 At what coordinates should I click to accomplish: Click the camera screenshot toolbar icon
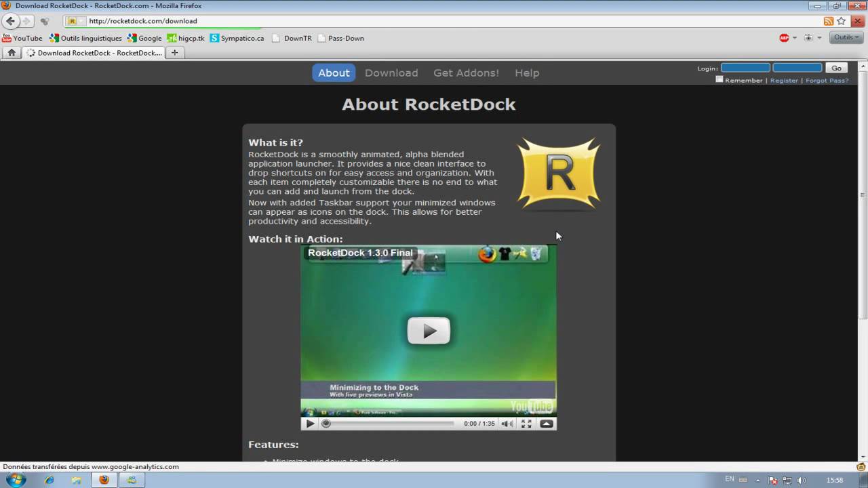click(x=808, y=38)
